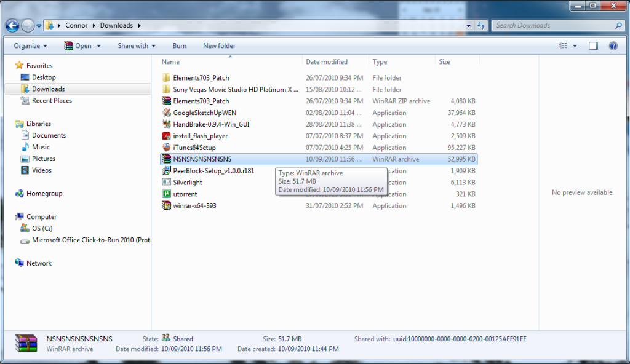Sort files by Size column header

pyautogui.click(x=444, y=62)
